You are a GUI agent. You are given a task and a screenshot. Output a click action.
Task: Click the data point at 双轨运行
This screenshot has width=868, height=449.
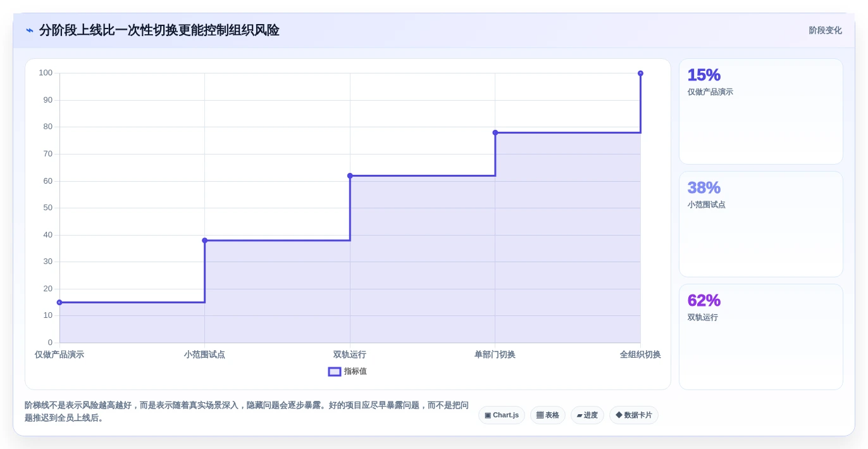coord(350,175)
